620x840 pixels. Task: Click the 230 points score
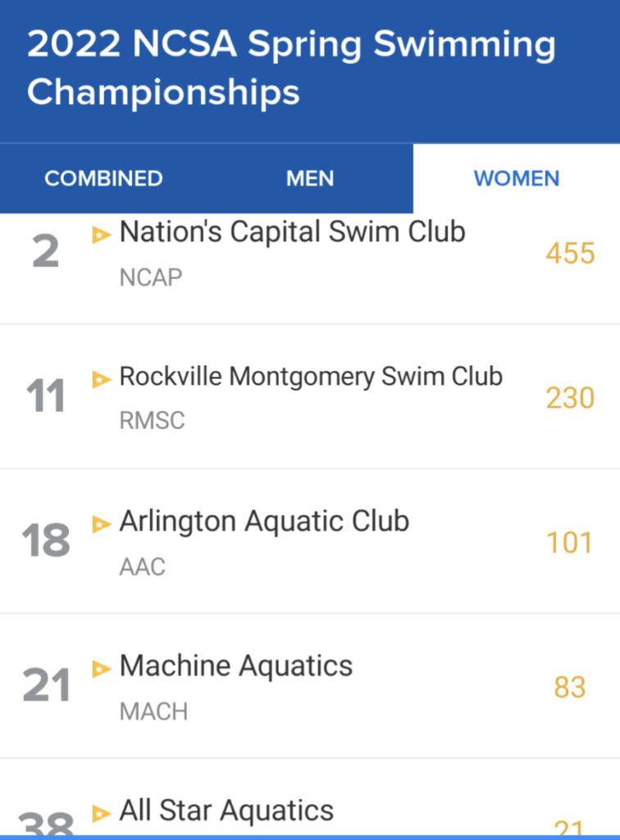(x=570, y=398)
